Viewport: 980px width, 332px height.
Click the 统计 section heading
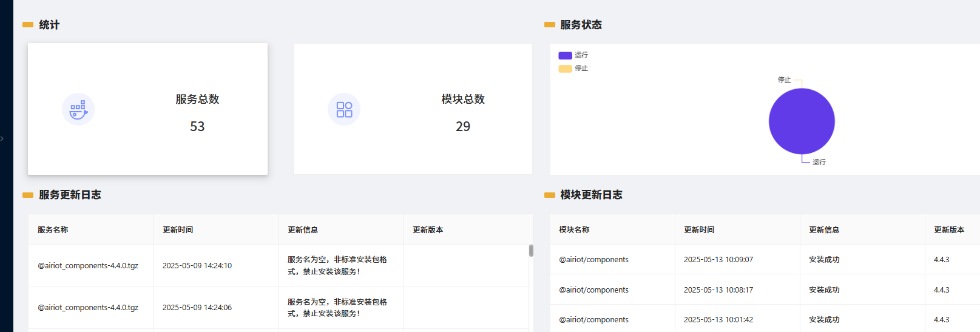[x=49, y=25]
